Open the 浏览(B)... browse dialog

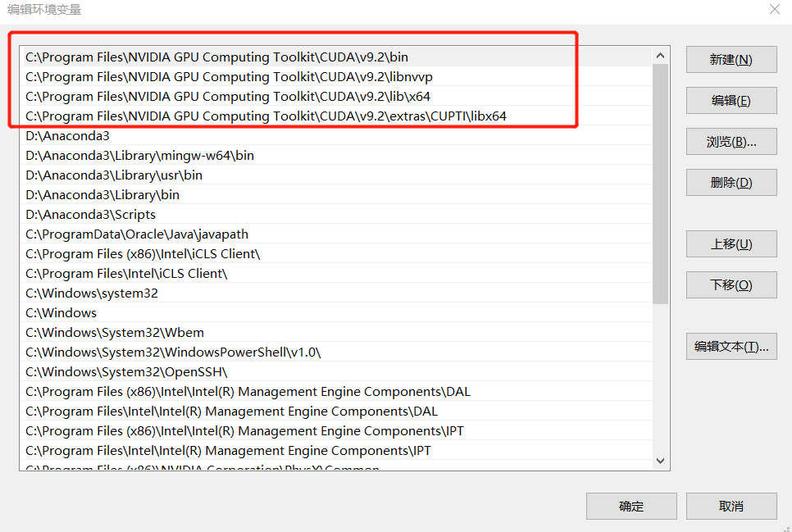pyautogui.click(x=731, y=142)
